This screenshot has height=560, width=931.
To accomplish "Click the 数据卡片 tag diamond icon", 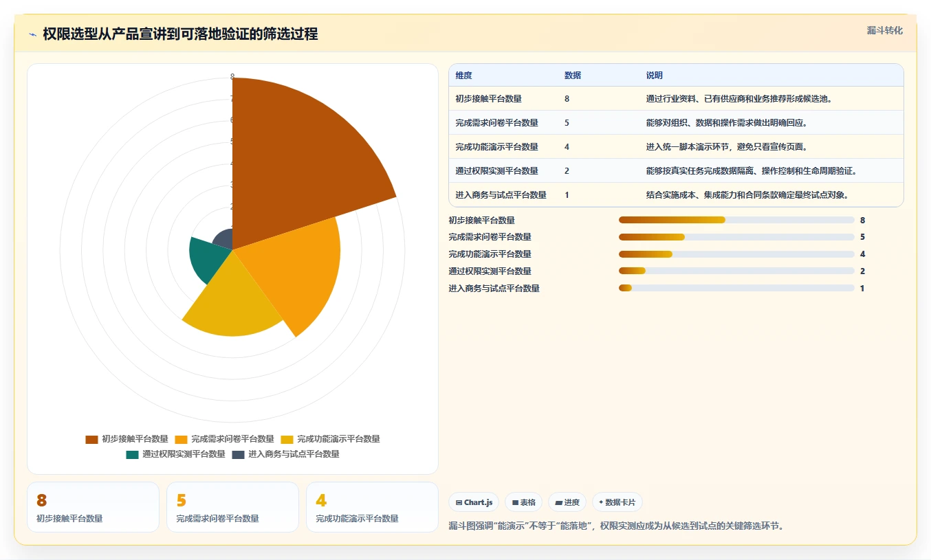I will coord(601,502).
